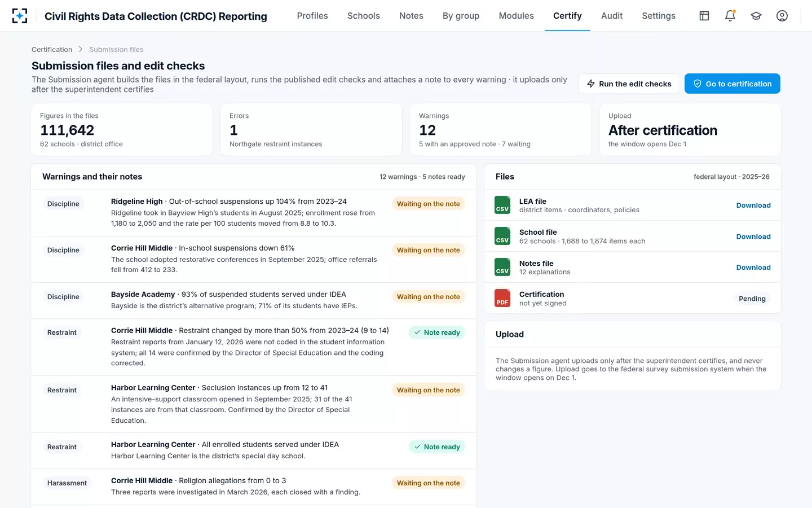Go to certification
This screenshot has width=812, height=508.
pos(732,84)
